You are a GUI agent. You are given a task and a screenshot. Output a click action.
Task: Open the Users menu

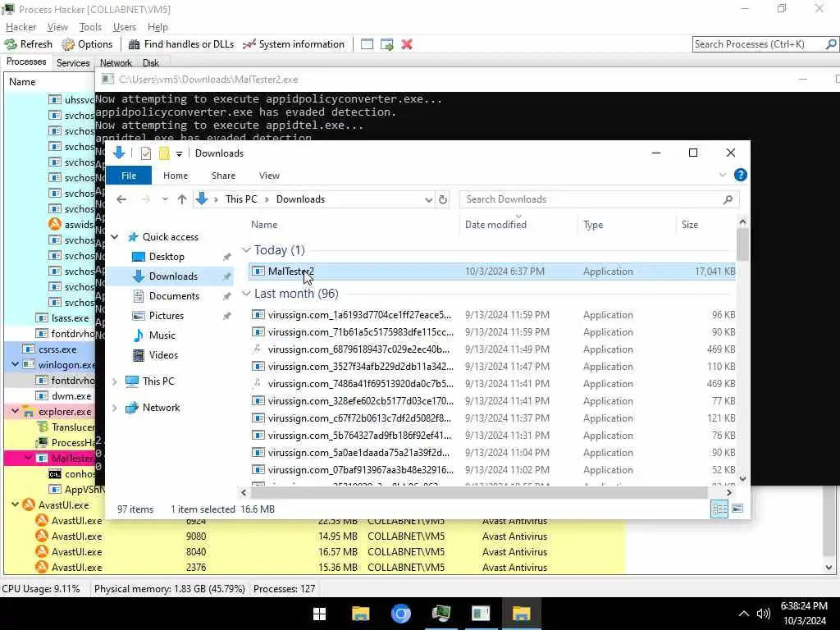125,27
